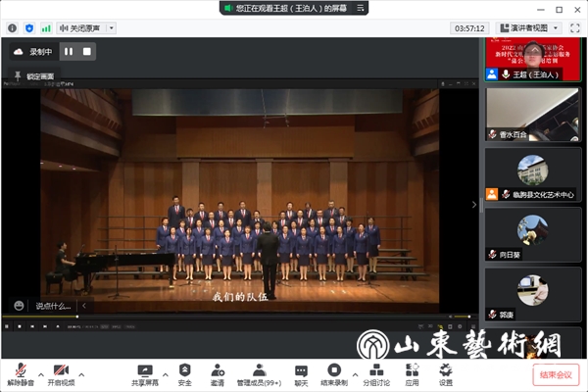Pause the cloud recording

click(x=69, y=52)
